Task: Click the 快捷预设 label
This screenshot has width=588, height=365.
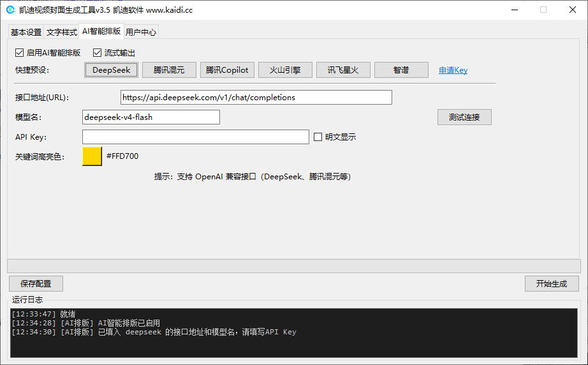Action: tap(33, 70)
